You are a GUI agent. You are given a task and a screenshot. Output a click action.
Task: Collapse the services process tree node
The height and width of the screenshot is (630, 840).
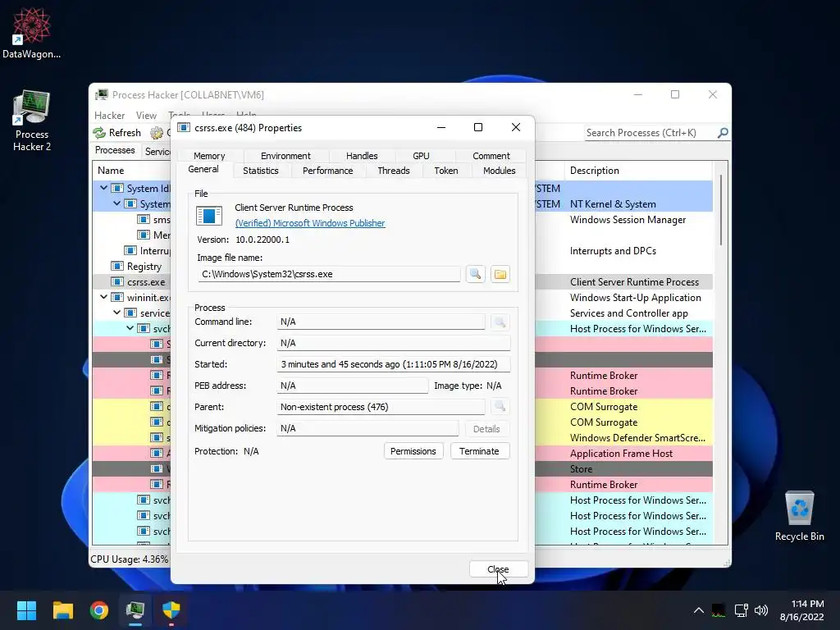[x=116, y=313]
